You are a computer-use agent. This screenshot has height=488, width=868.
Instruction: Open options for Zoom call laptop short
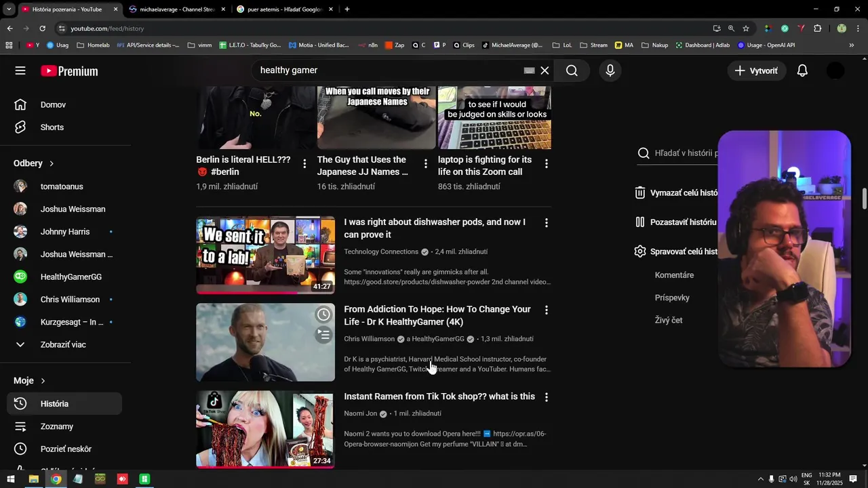click(547, 163)
